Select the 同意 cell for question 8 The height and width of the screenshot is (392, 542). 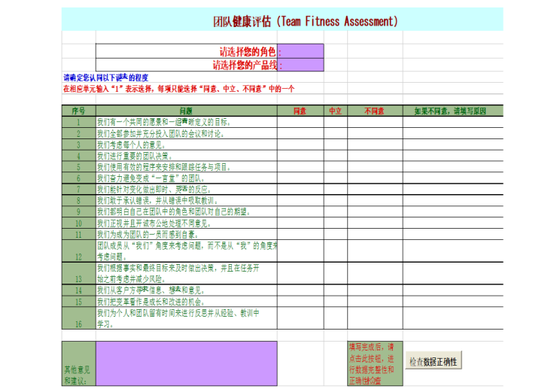300,200
